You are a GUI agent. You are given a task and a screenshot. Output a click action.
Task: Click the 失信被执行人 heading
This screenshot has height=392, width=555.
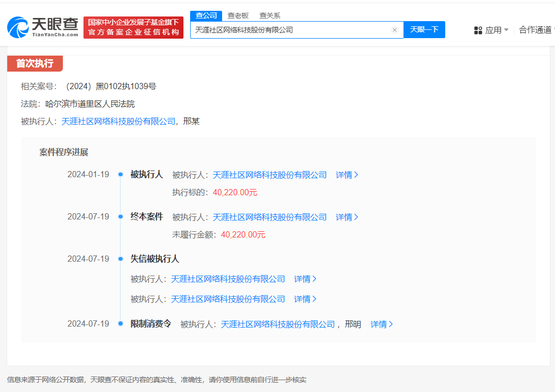click(x=155, y=259)
